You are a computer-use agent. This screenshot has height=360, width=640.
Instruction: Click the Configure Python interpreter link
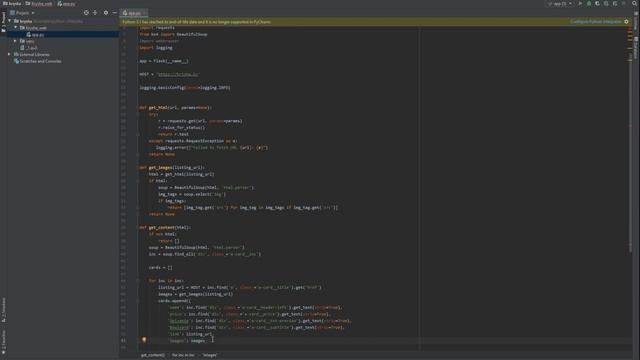596,22
